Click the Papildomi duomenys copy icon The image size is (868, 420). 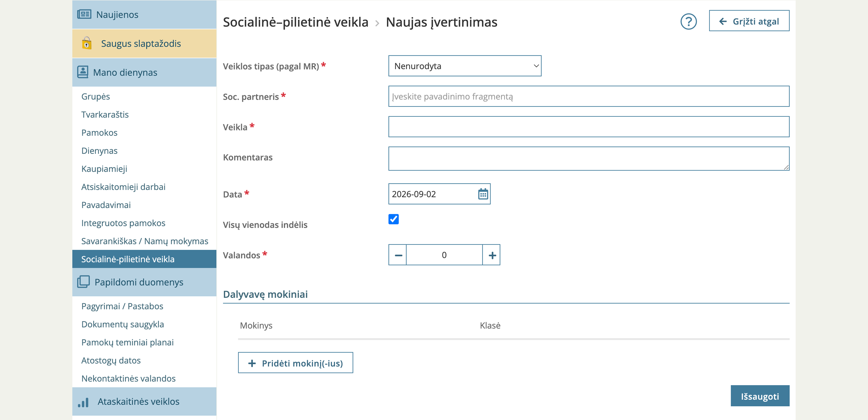(84, 282)
